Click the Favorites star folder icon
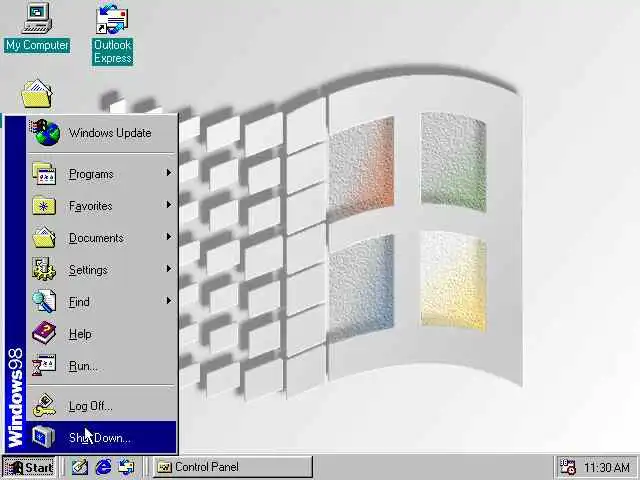The width and height of the screenshot is (640, 480). 44,206
